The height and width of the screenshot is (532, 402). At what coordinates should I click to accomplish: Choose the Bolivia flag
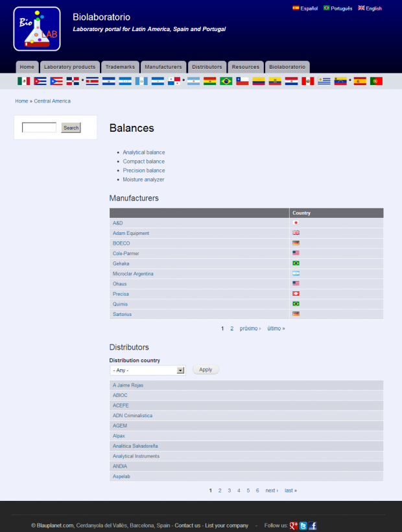pos(210,81)
